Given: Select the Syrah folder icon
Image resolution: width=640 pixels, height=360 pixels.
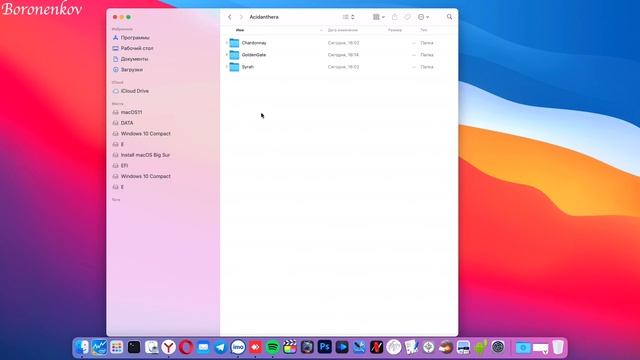Looking at the screenshot, I should tap(234, 67).
